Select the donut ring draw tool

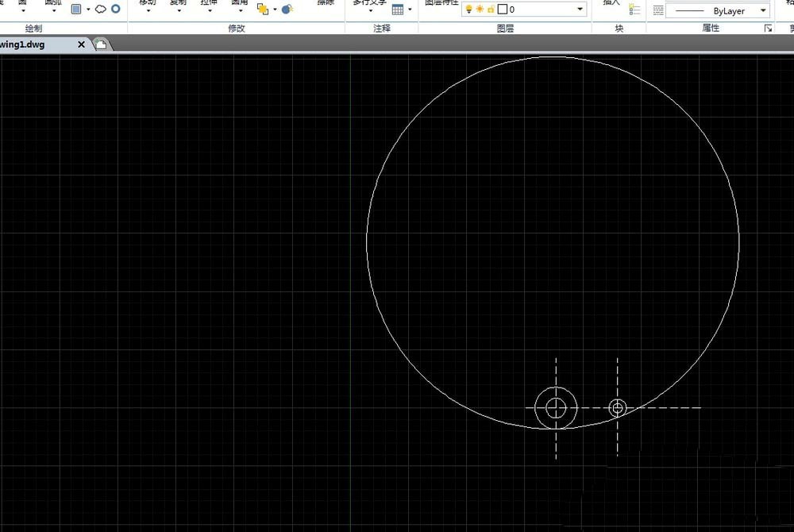pyautogui.click(x=116, y=10)
